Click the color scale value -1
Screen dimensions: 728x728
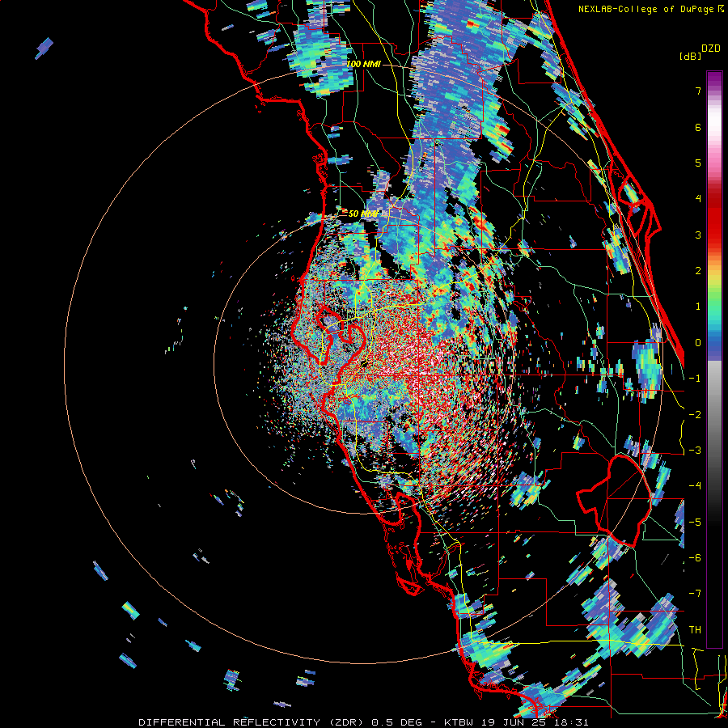(x=695, y=379)
